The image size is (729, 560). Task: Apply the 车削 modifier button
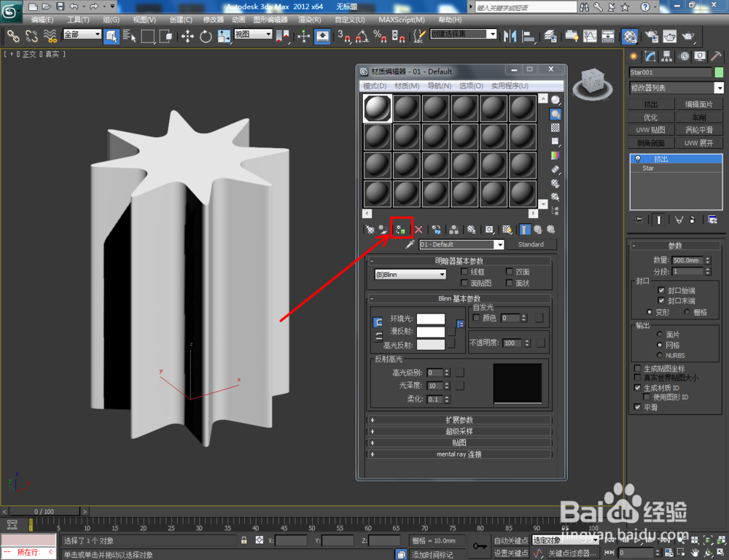click(x=700, y=117)
